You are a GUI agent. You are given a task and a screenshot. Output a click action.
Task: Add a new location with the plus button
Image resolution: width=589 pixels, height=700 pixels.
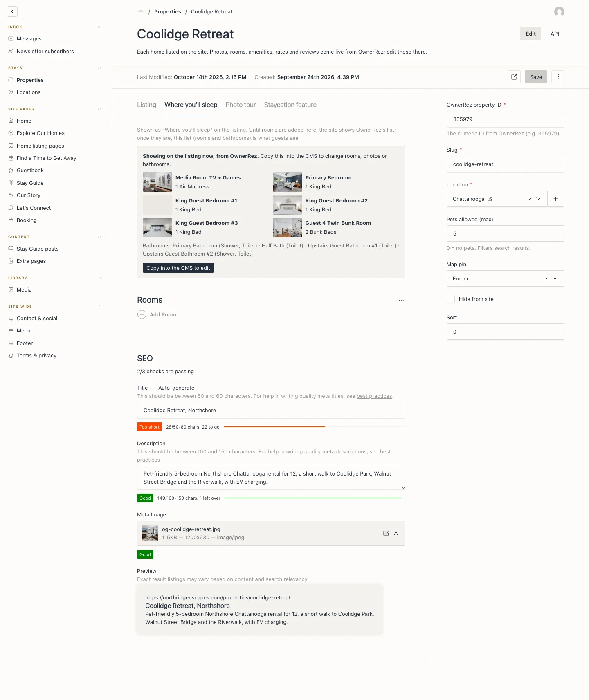tap(555, 199)
